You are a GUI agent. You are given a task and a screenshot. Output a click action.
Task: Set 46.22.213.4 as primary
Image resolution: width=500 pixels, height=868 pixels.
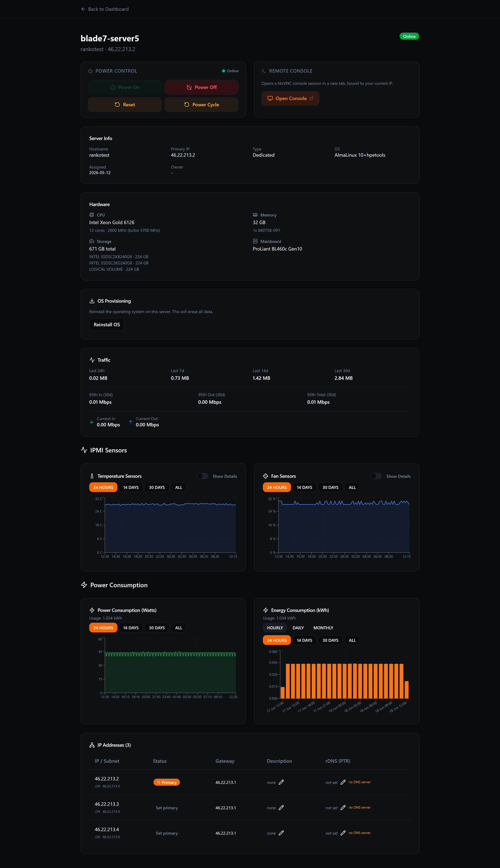[x=166, y=833]
